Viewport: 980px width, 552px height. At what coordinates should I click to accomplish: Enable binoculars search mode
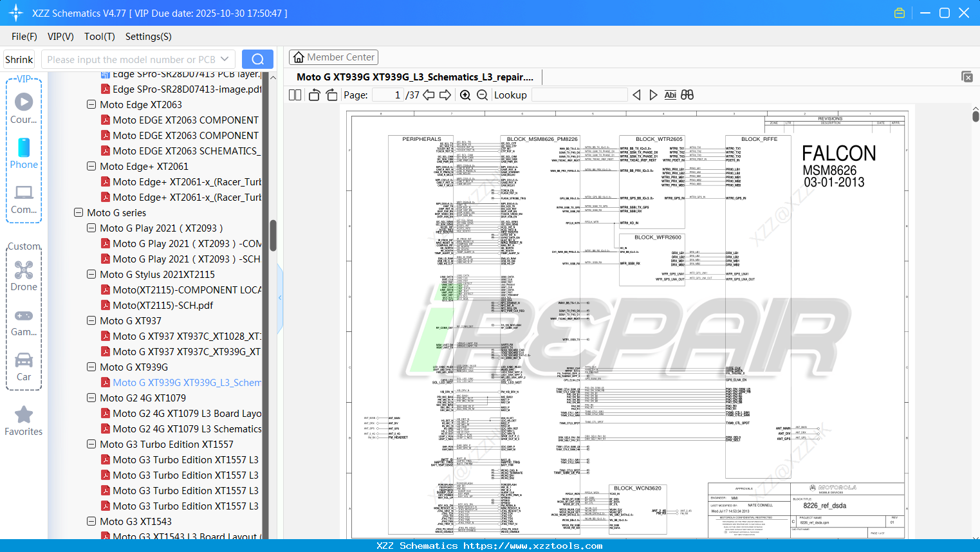pyautogui.click(x=687, y=95)
